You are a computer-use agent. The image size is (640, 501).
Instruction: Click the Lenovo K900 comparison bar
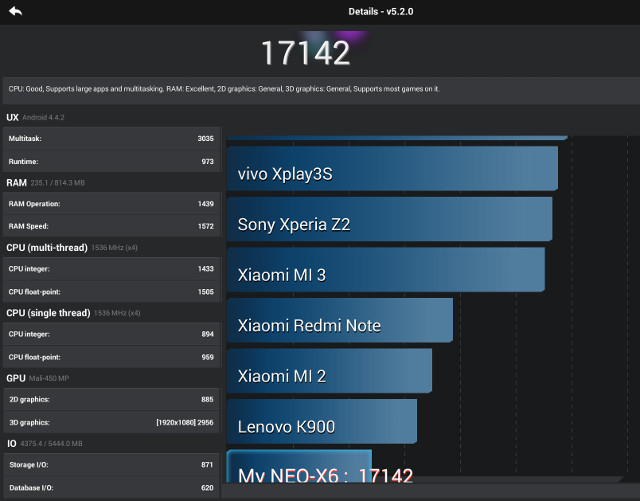tap(322, 422)
